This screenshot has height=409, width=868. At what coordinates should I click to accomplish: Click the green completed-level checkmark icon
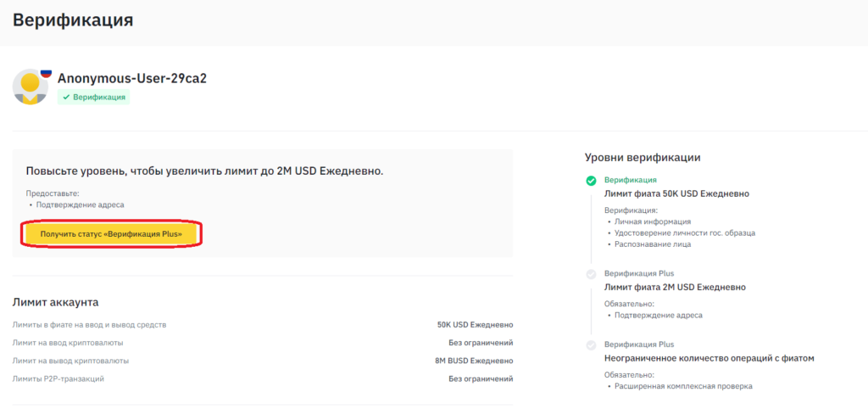(591, 181)
